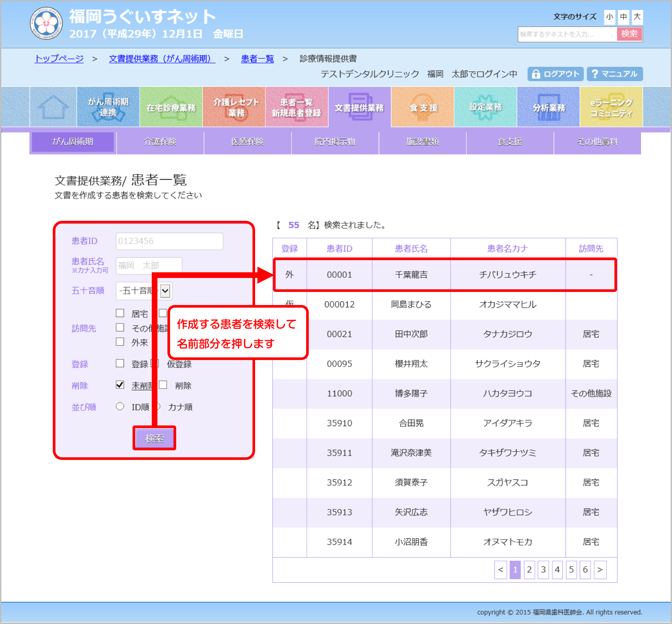Open the eラーニング コミュニティ tile

611,107
